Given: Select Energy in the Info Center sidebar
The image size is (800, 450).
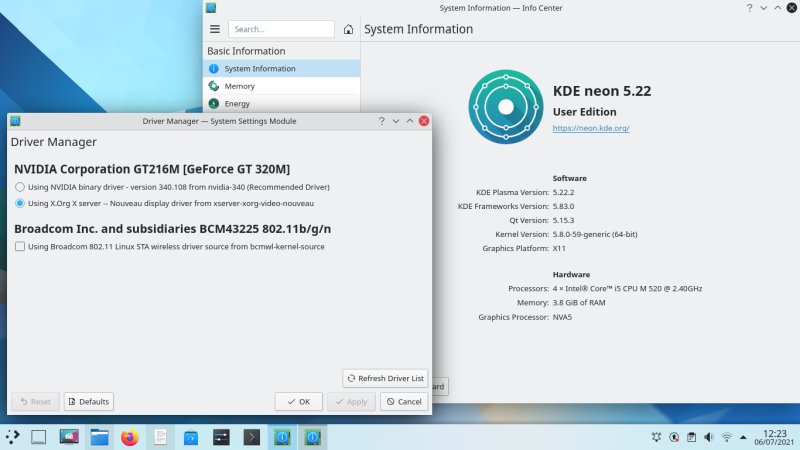Looking at the screenshot, I should tap(237, 103).
